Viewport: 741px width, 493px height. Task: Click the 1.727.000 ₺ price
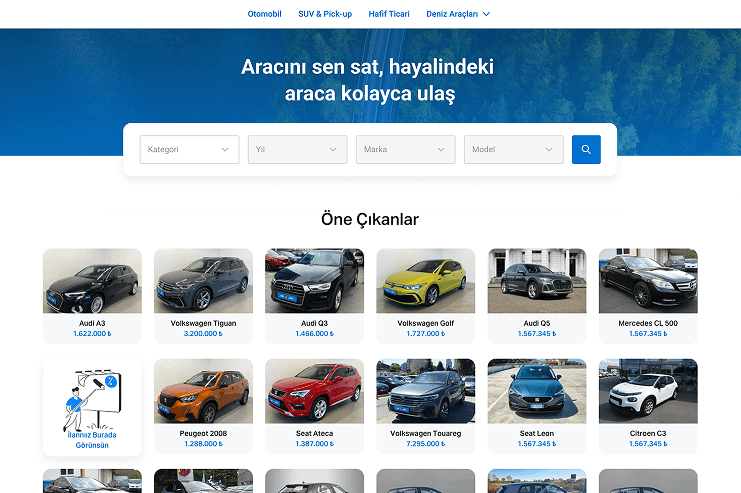click(x=426, y=334)
